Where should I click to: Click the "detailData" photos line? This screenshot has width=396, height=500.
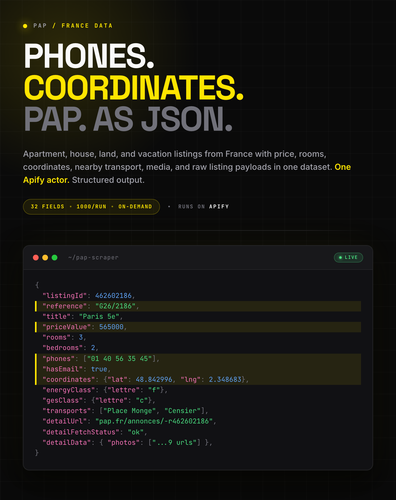[x=127, y=442]
